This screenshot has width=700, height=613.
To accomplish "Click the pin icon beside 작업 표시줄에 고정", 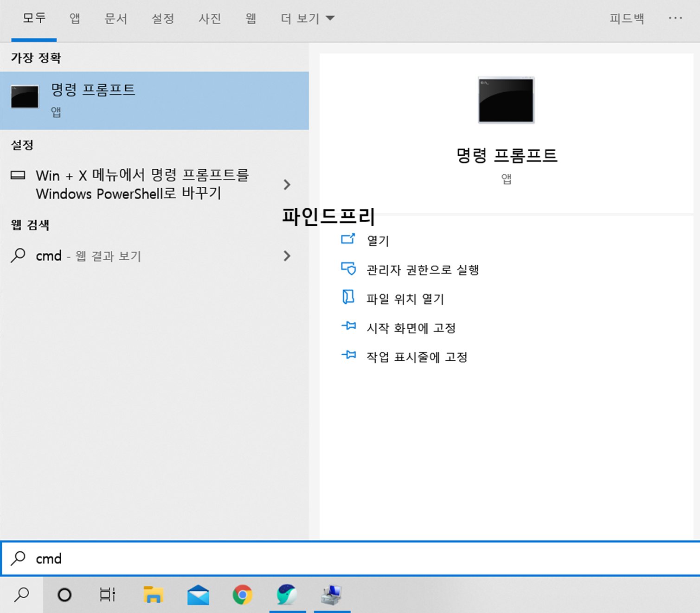I will (349, 355).
